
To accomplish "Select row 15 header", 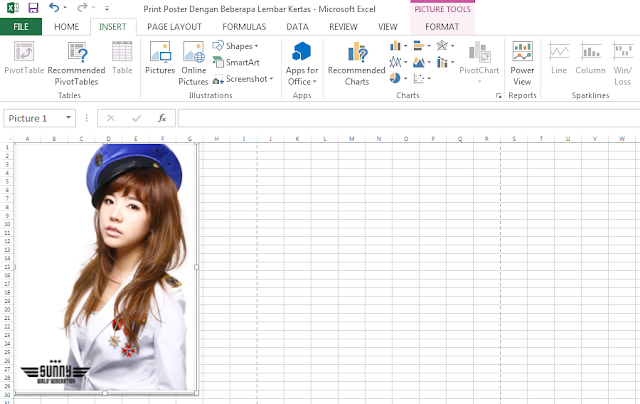I will (7, 267).
